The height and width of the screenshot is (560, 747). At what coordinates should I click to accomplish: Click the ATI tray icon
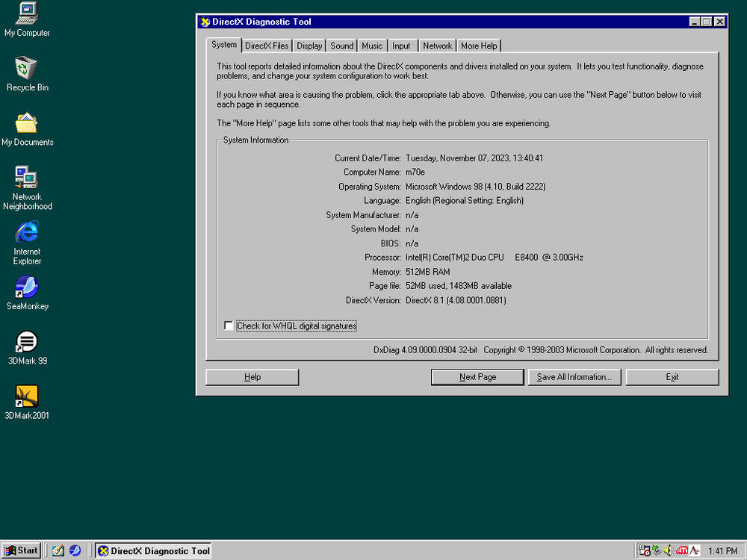pos(682,550)
